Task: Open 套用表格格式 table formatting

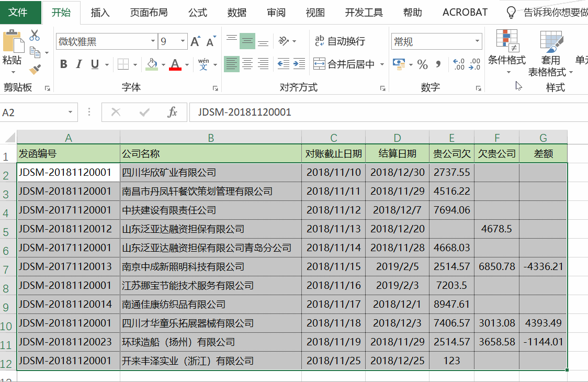Action: pos(550,53)
